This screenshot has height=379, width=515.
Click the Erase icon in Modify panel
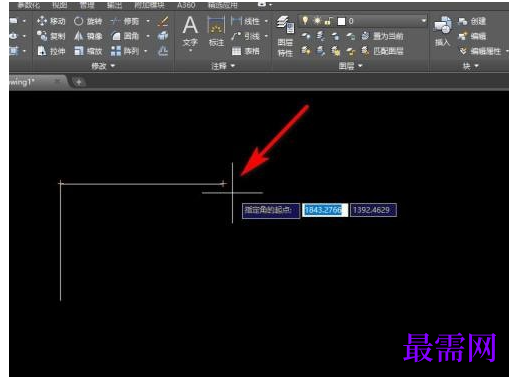[x=163, y=21]
